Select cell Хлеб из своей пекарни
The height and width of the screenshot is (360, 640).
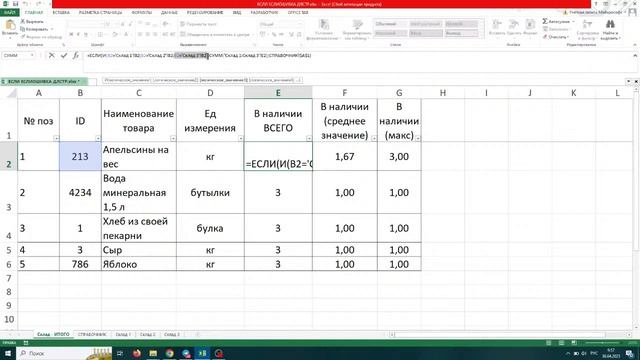[139, 228]
